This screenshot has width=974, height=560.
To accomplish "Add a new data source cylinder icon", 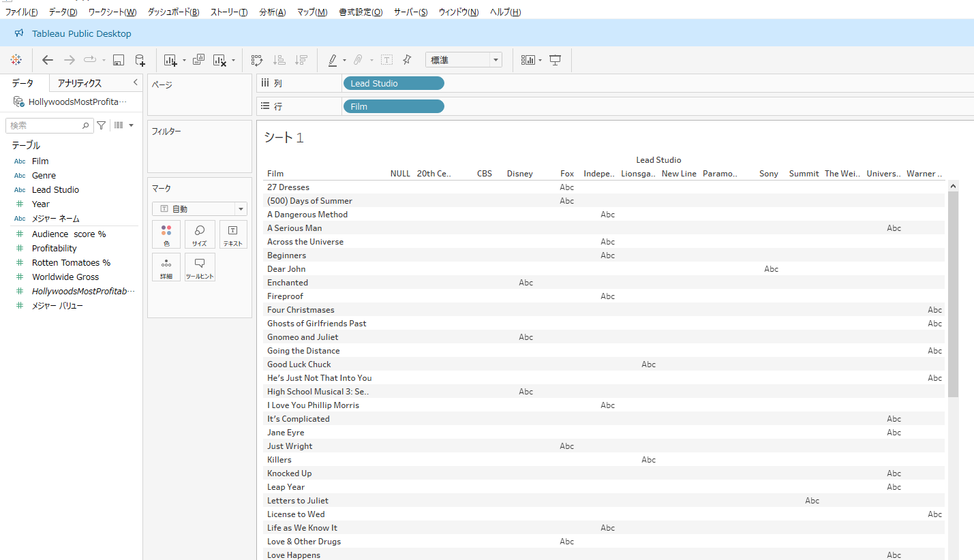I will pos(140,60).
